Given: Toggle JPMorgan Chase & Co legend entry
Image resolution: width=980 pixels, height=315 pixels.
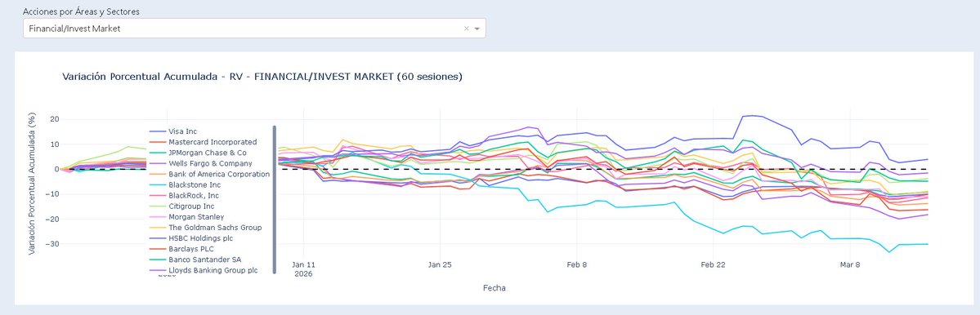Looking at the screenshot, I should point(198,153).
